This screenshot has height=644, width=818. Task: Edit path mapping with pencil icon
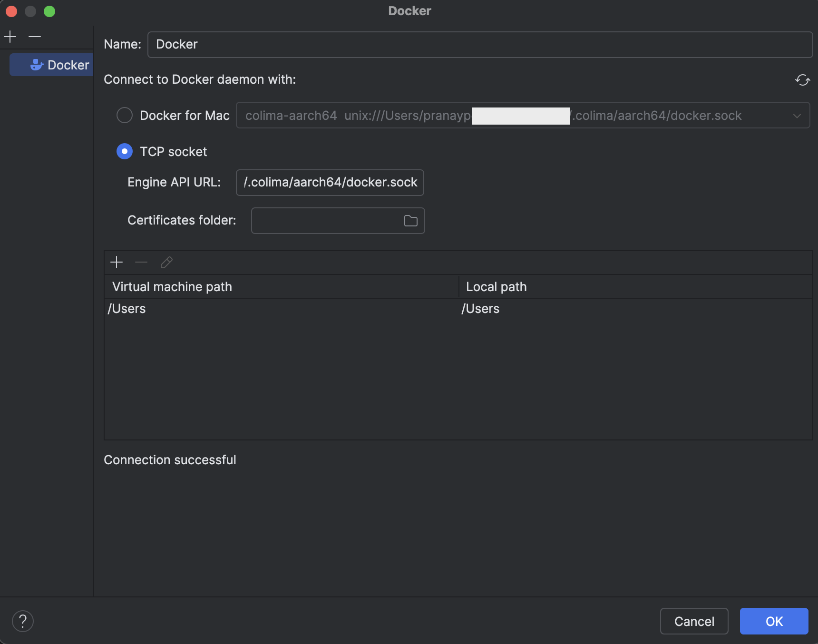(x=166, y=262)
